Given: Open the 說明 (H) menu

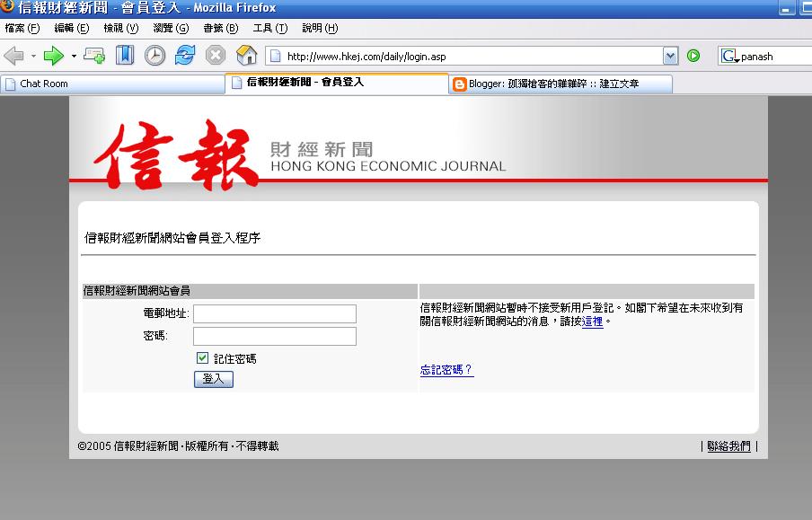Looking at the screenshot, I should pyautogui.click(x=320, y=28).
